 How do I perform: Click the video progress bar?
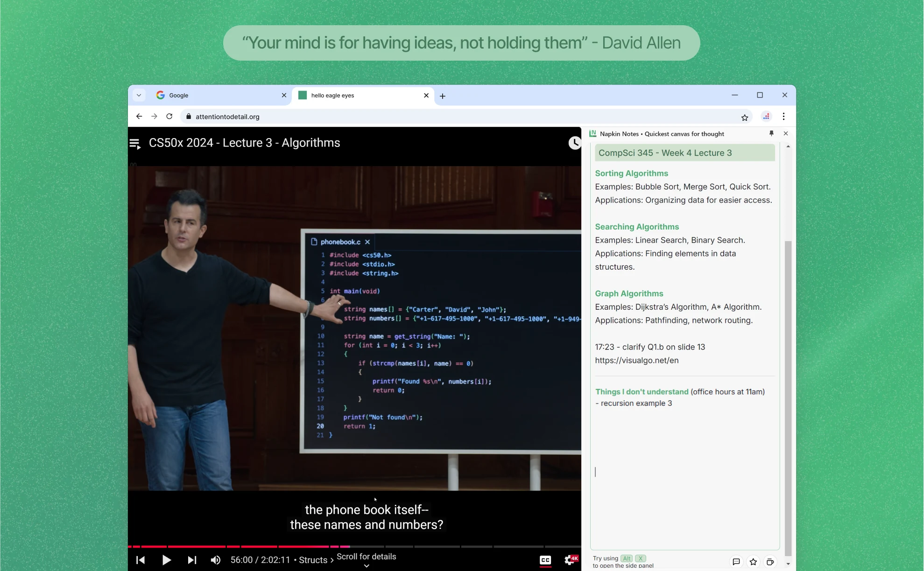355,546
